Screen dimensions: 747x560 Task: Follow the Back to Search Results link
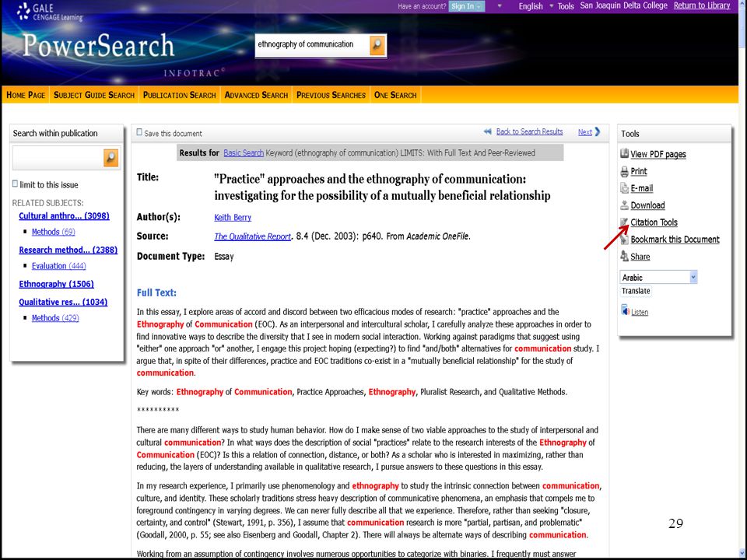(529, 132)
